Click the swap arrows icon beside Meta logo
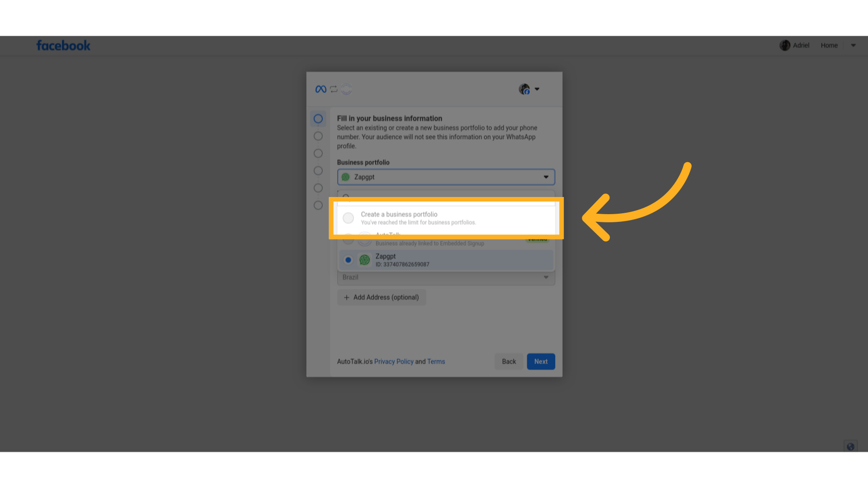 334,89
